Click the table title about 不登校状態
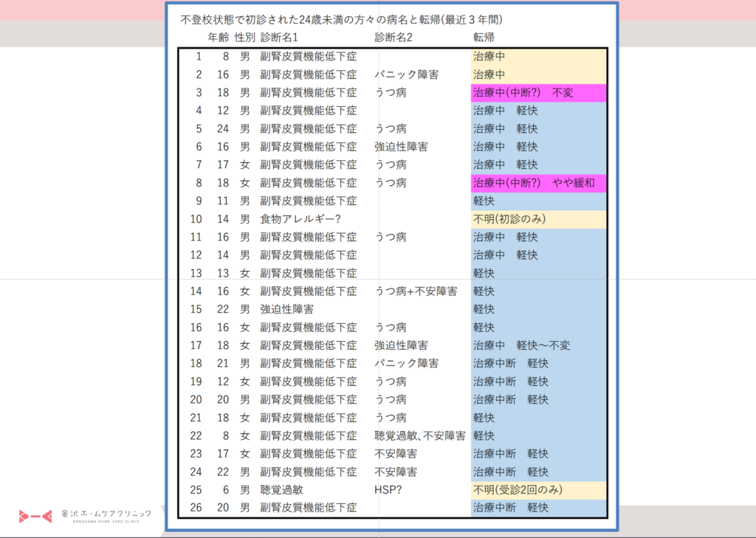Screen dimensions: 756x538 pyautogui.click(x=346, y=20)
